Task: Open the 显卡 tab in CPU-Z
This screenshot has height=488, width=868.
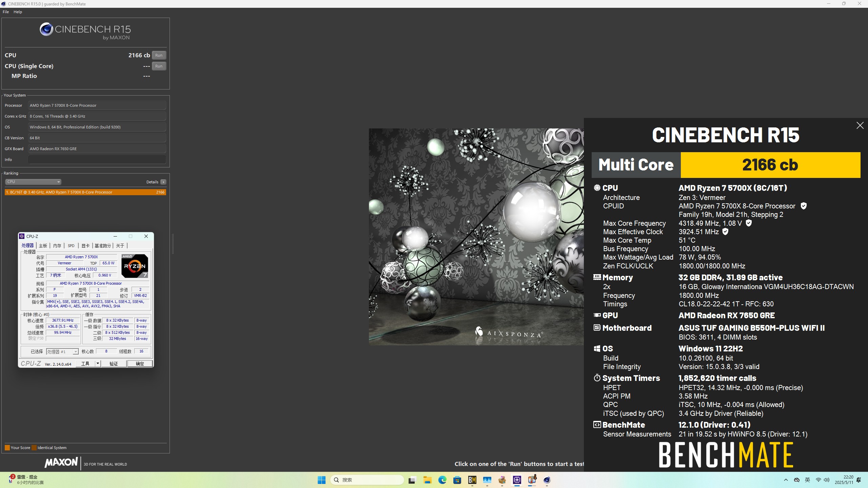Action: (85, 246)
